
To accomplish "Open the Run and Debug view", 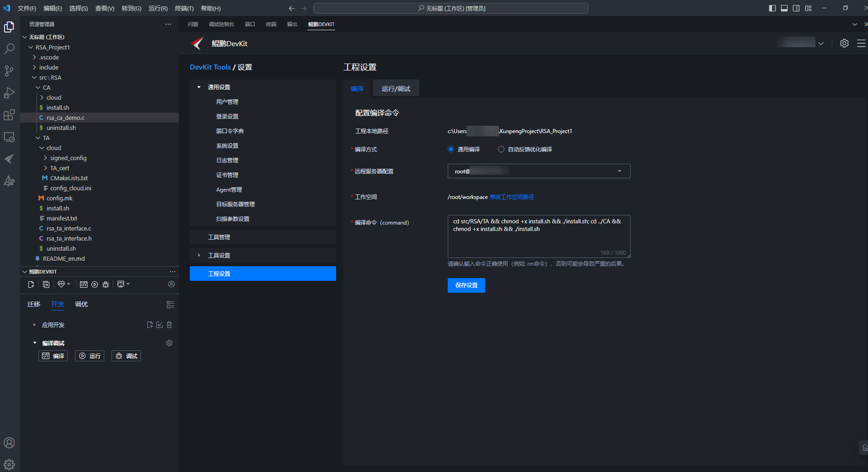I will [x=9, y=93].
